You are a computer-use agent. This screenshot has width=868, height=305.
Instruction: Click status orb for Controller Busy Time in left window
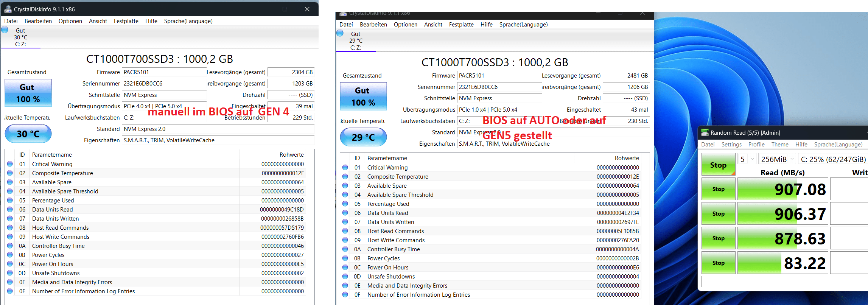click(10, 246)
